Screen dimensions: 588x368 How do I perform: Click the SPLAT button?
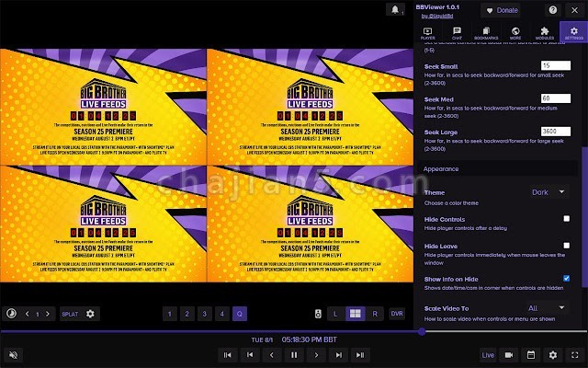pos(70,314)
